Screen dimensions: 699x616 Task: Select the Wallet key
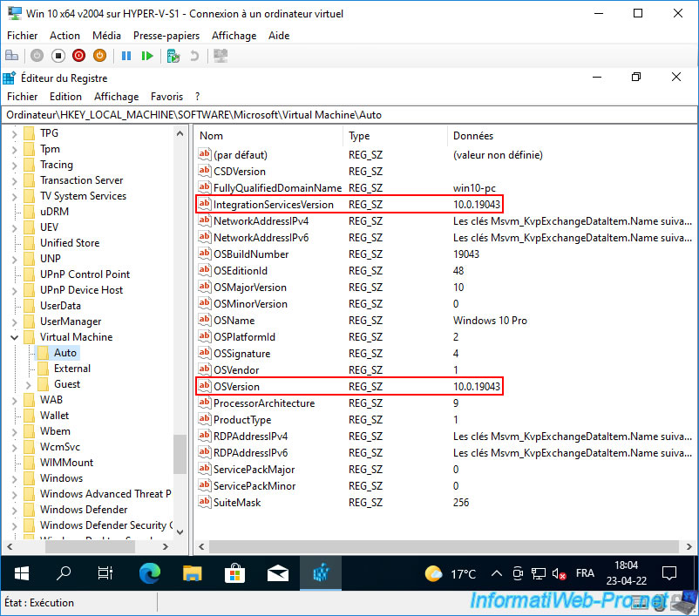pyautogui.click(x=54, y=416)
